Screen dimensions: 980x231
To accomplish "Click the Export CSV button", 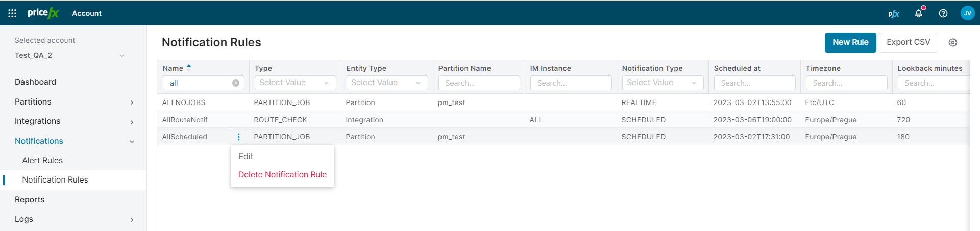I will coord(908,42).
